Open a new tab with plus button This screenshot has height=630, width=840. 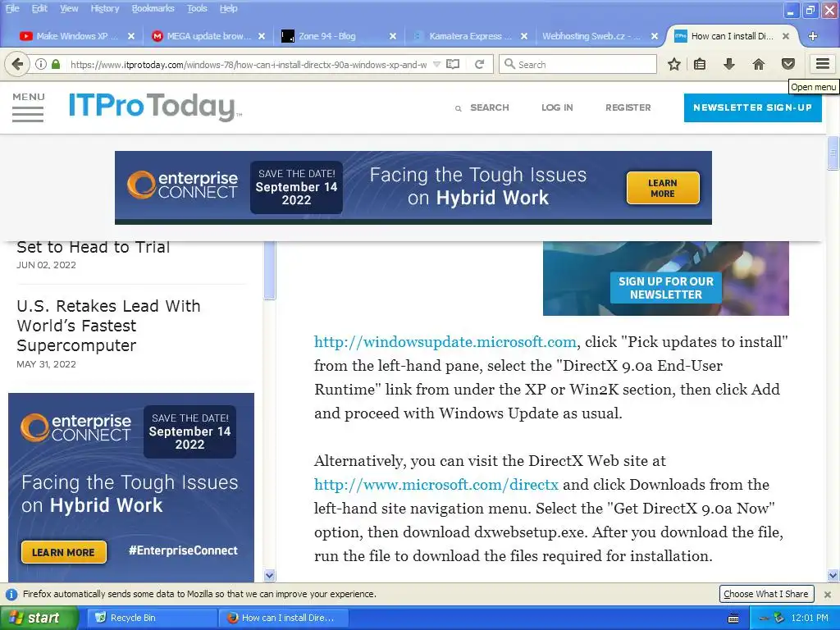pos(813,36)
